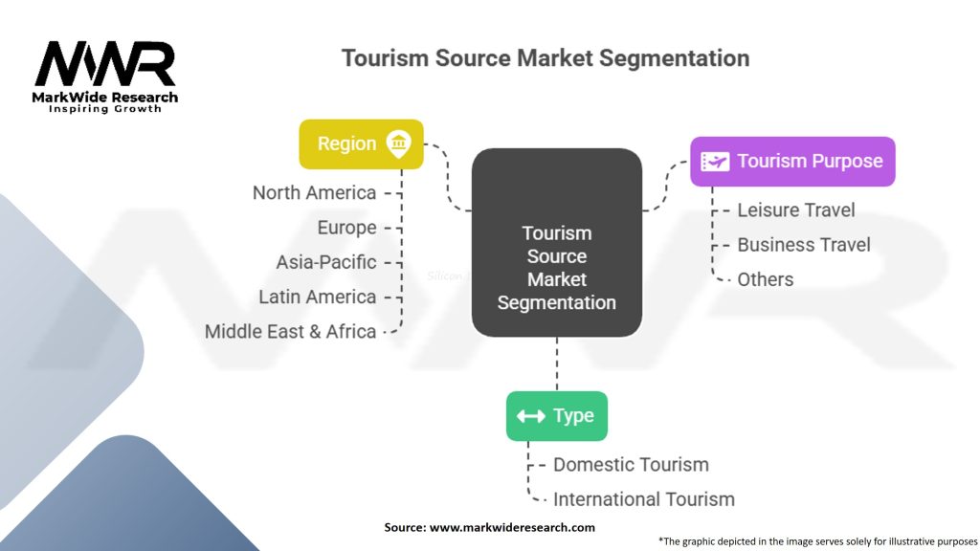
Task: Choose the Leisure Travel item
Action: pyautogui.click(x=795, y=210)
